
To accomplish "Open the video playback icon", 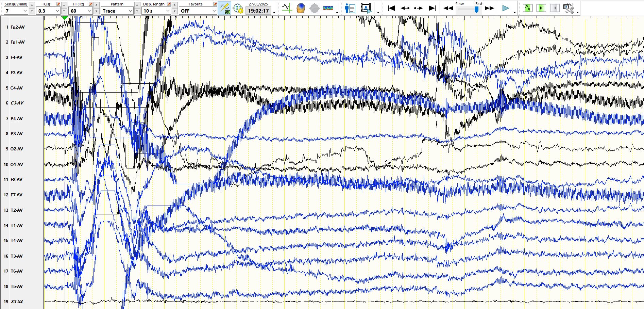I will coord(366,8).
